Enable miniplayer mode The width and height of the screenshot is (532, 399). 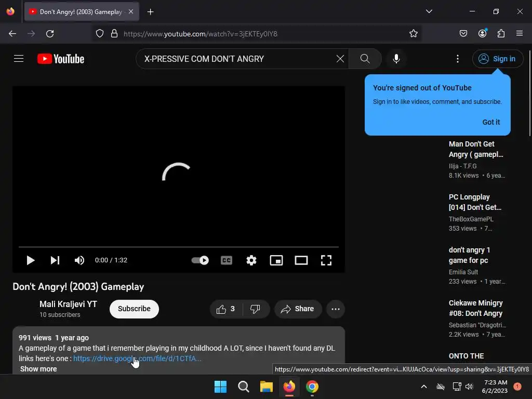pos(276,260)
